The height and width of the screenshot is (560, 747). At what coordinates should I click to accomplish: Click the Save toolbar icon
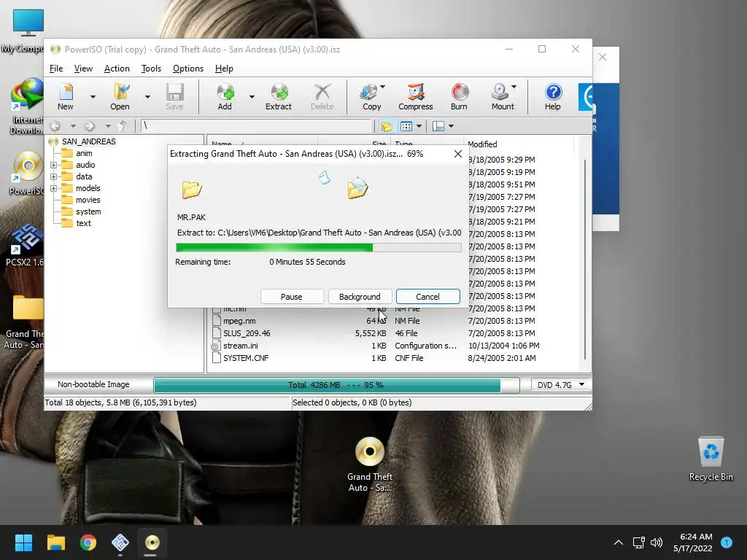click(174, 97)
